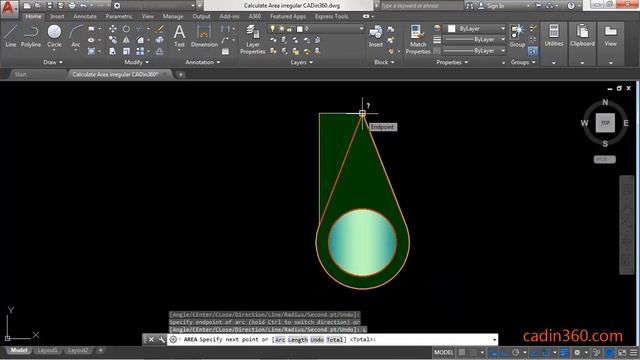640x360 pixels.
Task: Switch to the Insert ribbon tab
Action: (x=57, y=16)
